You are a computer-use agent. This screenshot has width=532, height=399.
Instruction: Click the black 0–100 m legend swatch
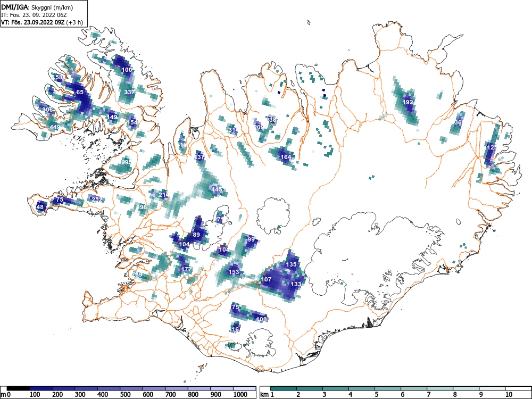pyautogui.click(x=18, y=388)
